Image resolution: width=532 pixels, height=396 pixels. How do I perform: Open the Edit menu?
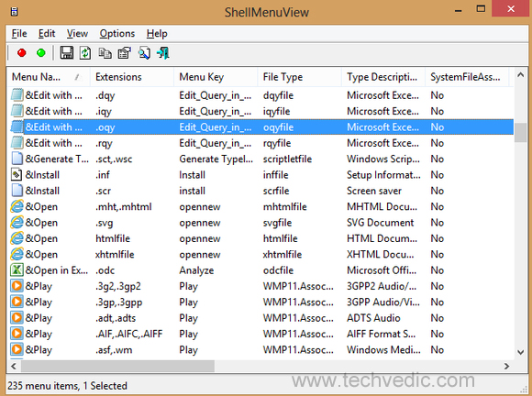coord(47,34)
